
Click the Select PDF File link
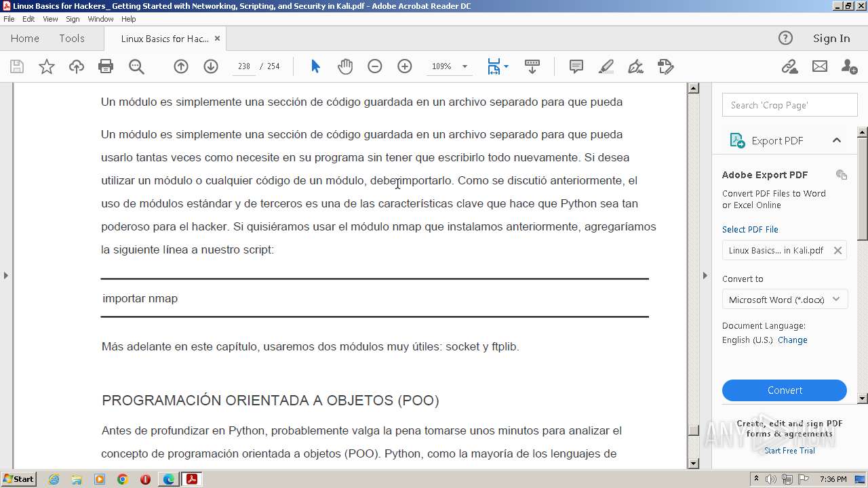750,229
